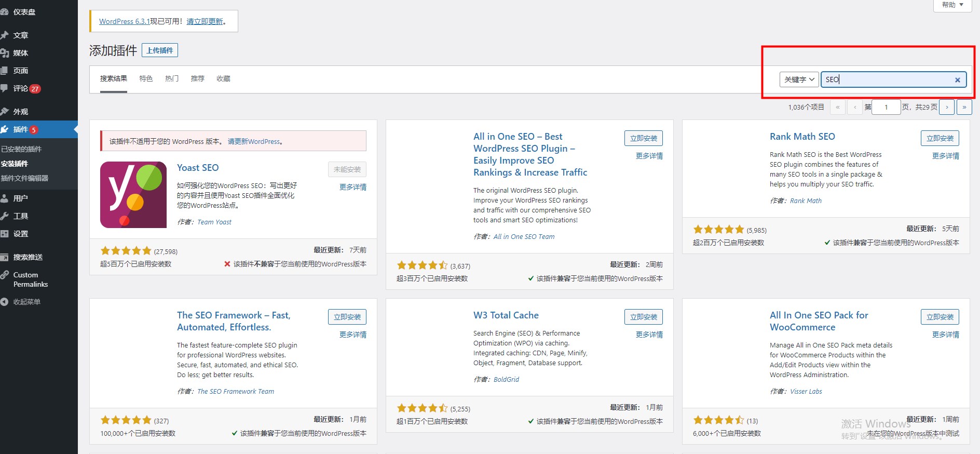Open the WordPress 6.3.1 link

[125, 21]
